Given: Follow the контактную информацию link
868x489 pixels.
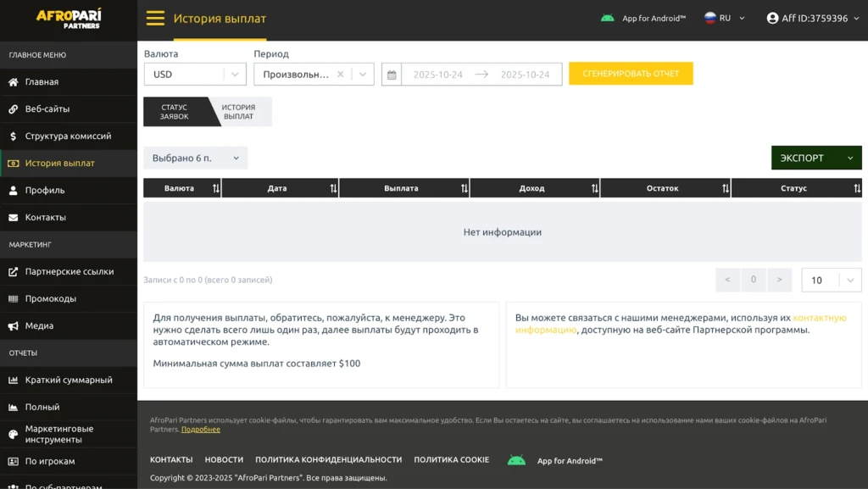Looking at the screenshot, I should click(681, 324).
